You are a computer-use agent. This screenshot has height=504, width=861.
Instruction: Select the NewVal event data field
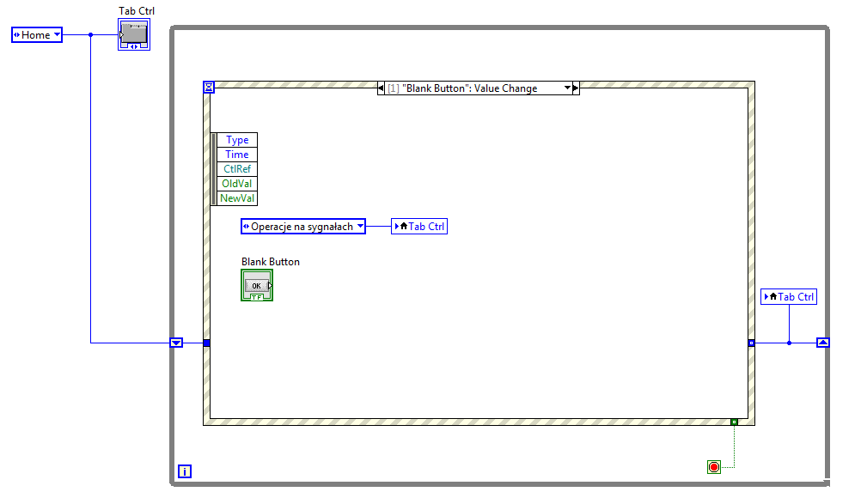click(237, 198)
